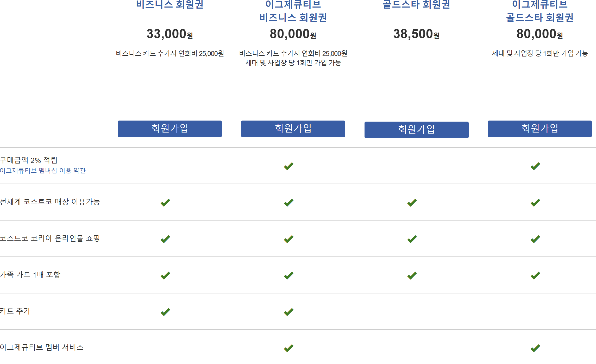Click the 구매금액 2% 적립 checkmark under 이그제큐티브 골드스타 회원권
Viewport: 596px width, 364px height.
click(535, 166)
